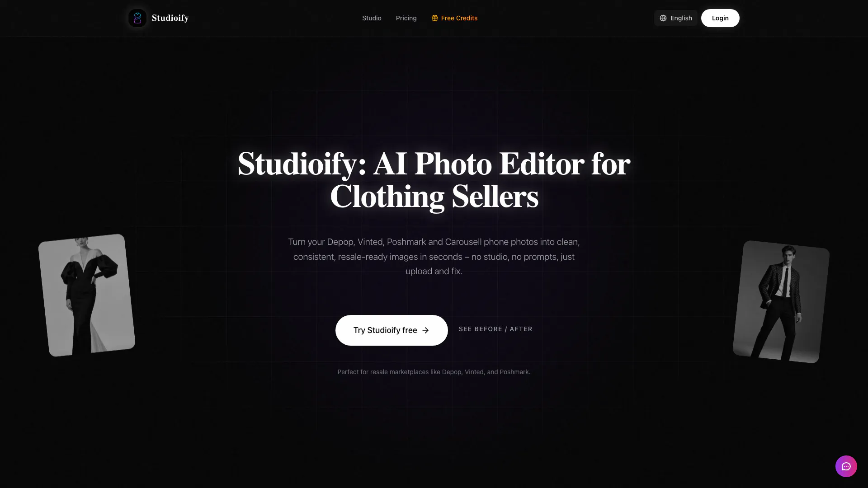
Task: Click the word Studioify in the headline
Action: coord(297,164)
